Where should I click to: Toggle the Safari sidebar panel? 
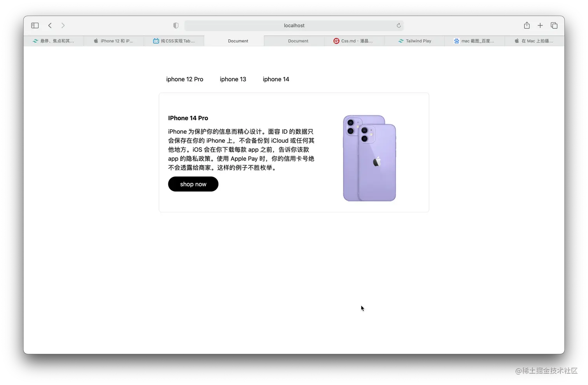(35, 25)
